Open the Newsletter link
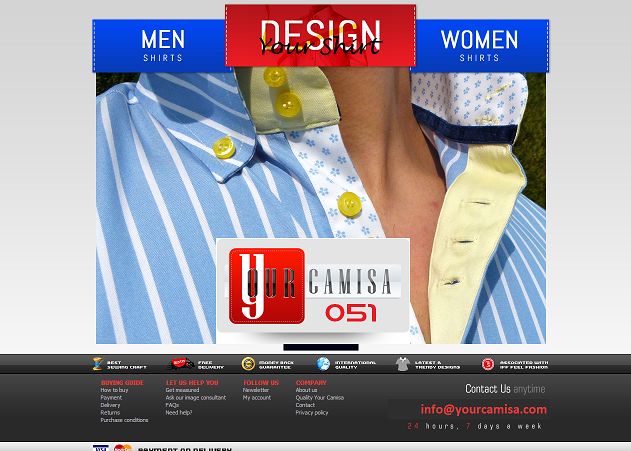 [x=256, y=390]
